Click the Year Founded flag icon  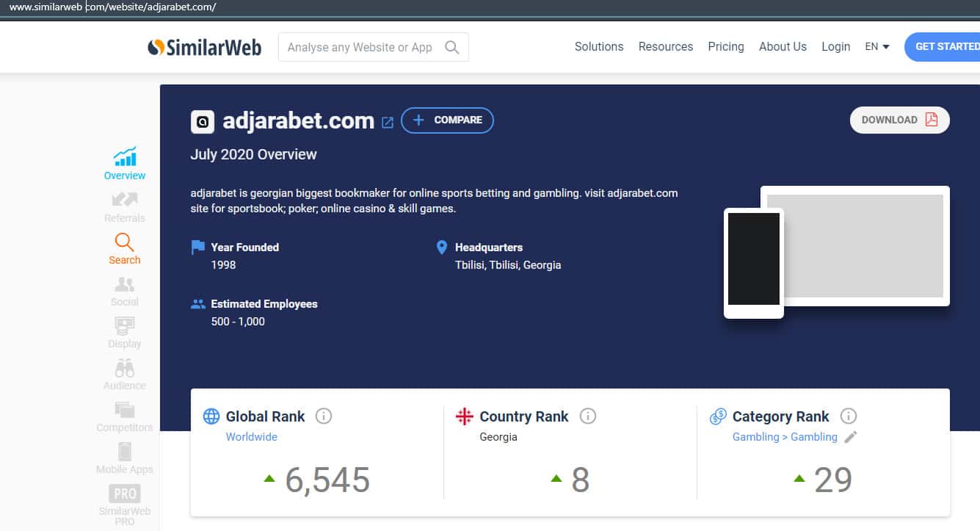197,248
